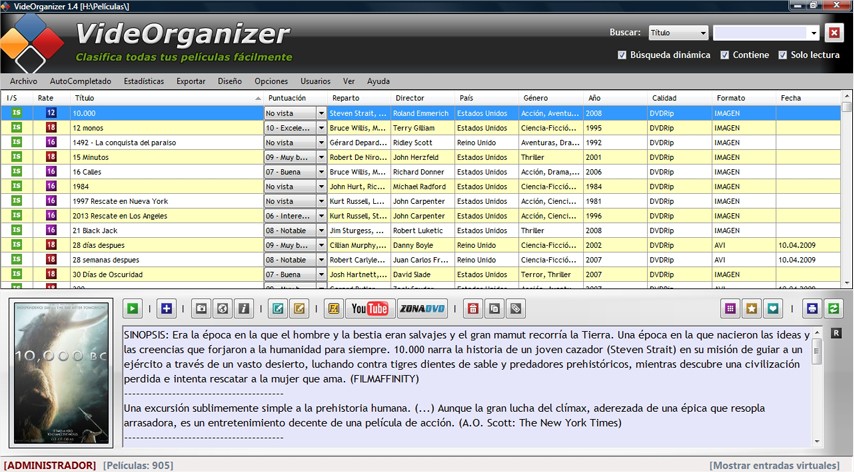The image size is (854, 472).
Task: Toggle the Solo lectura checkbox
Action: pyautogui.click(x=783, y=55)
